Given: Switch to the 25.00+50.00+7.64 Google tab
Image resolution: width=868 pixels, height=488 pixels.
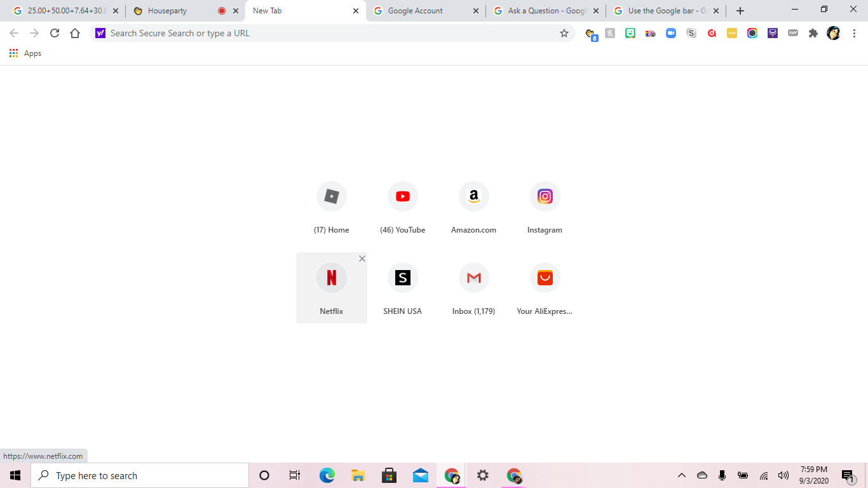Looking at the screenshot, I should tap(65, 11).
